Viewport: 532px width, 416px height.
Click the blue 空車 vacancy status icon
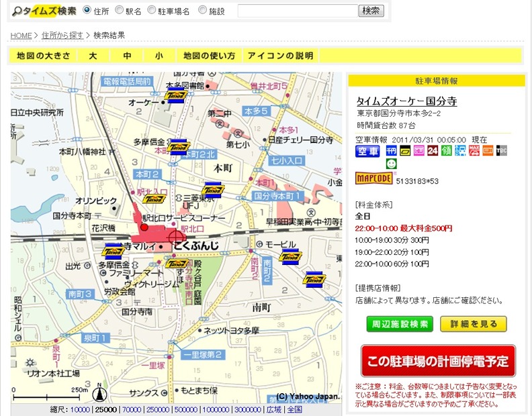click(x=367, y=151)
